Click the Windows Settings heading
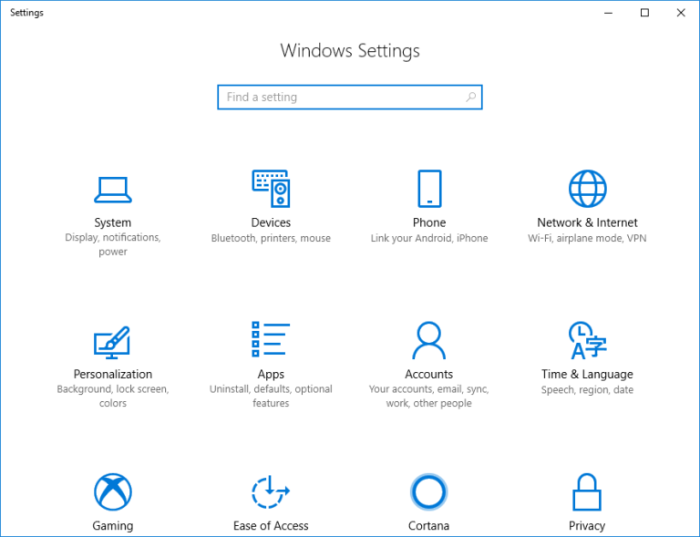 [x=350, y=50]
